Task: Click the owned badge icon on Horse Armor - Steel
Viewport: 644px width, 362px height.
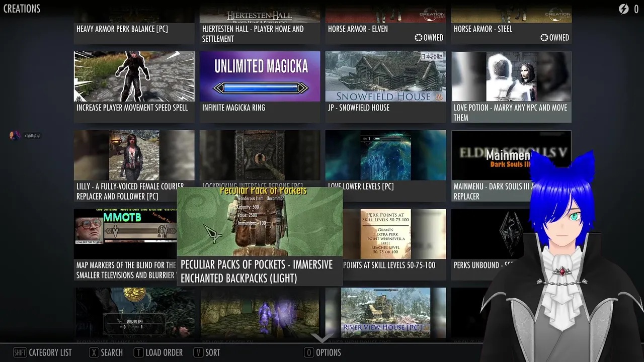Action: pos(544,38)
